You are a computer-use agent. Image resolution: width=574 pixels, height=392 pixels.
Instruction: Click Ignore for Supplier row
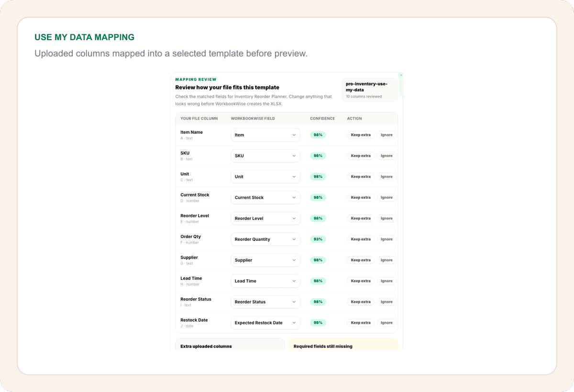tap(386, 260)
